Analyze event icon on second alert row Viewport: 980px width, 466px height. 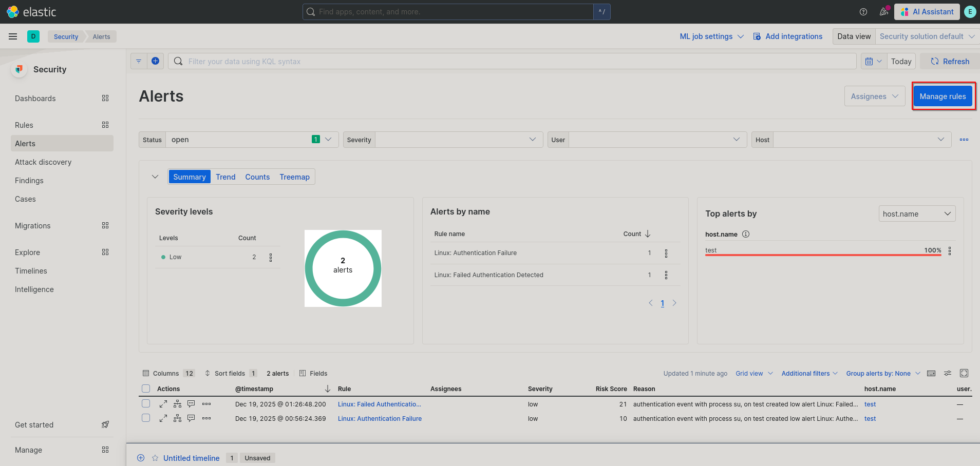click(177, 418)
